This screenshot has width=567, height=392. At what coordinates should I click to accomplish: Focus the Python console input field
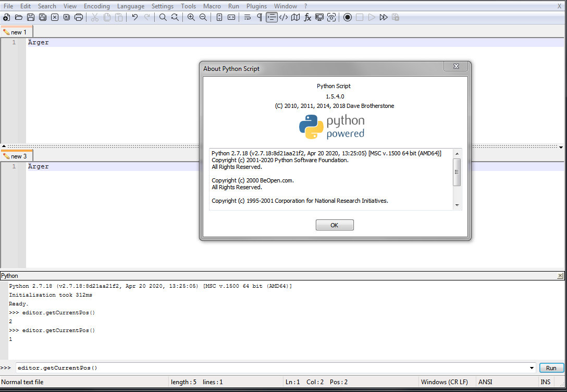pyautogui.click(x=272, y=368)
